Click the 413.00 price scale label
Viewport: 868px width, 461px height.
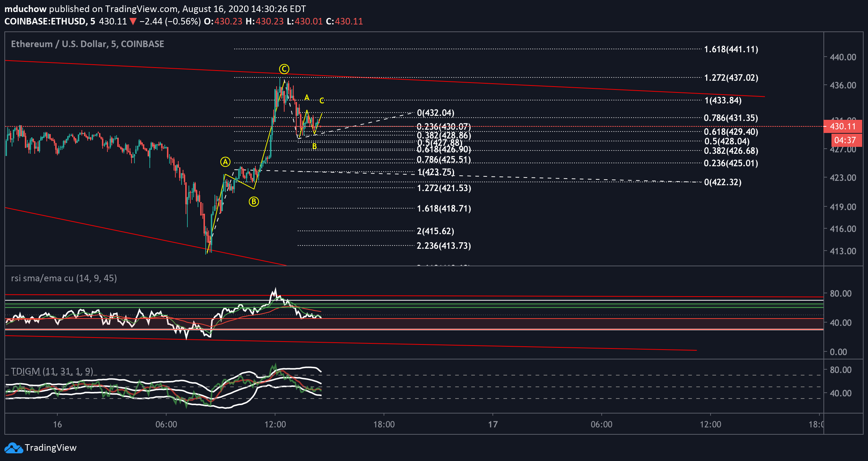[x=843, y=251]
